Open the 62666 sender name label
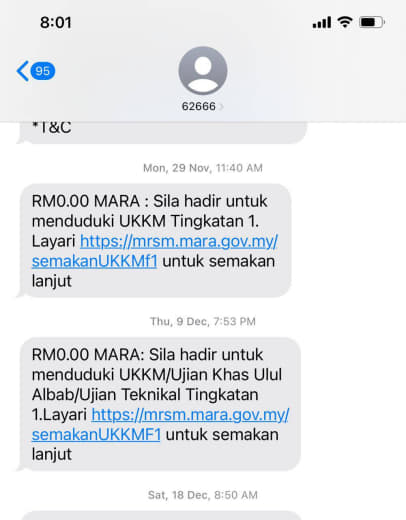 pos(199,106)
